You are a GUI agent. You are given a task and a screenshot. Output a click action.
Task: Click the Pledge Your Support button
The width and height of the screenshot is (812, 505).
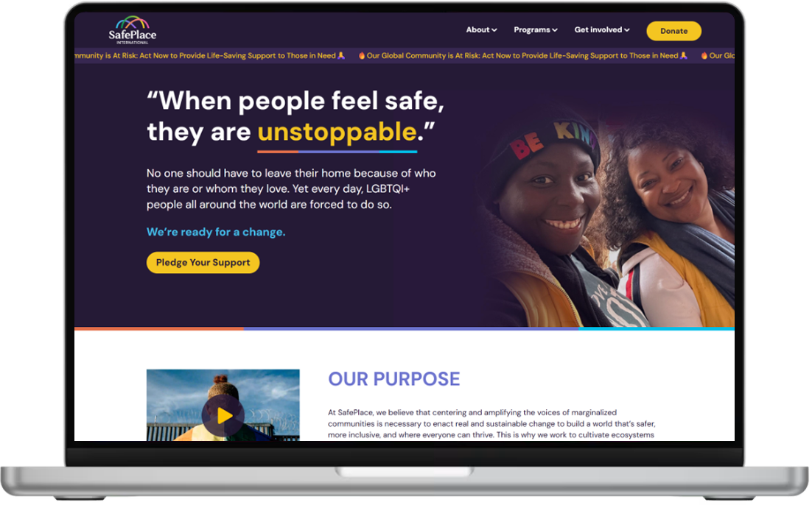(x=203, y=263)
